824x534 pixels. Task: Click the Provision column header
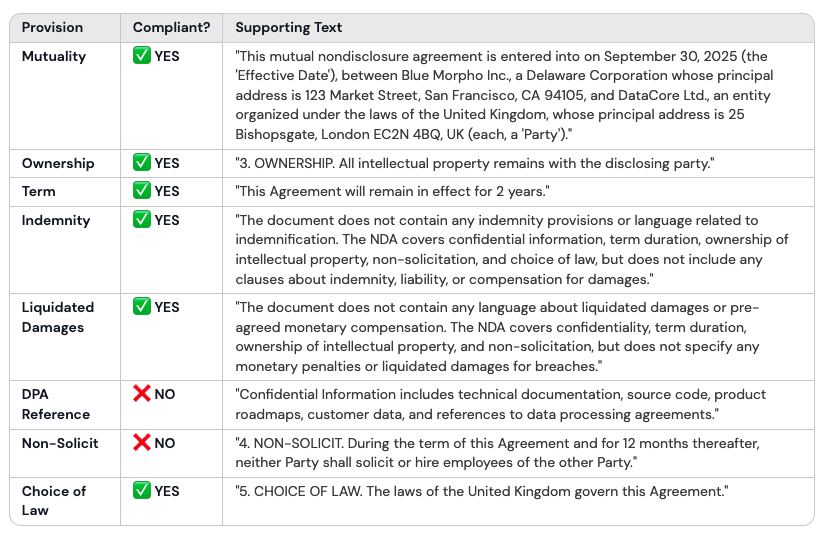click(x=53, y=27)
